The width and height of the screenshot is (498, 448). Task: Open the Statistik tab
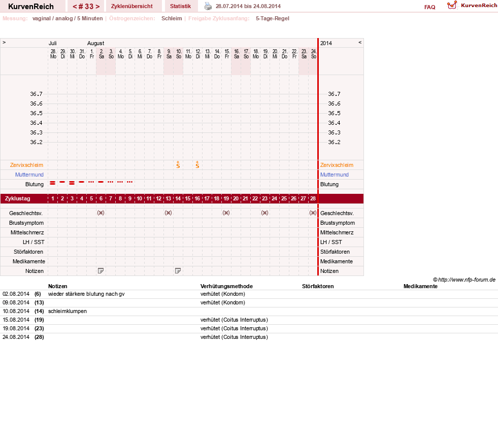[180, 6]
